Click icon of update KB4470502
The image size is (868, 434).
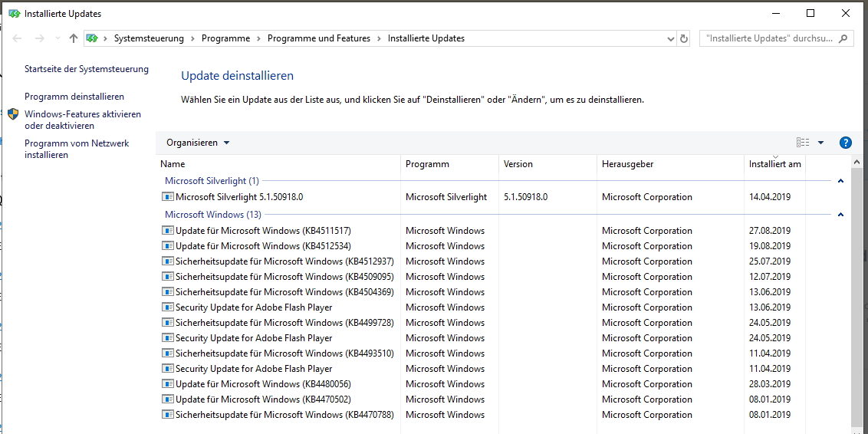click(x=167, y=399)
